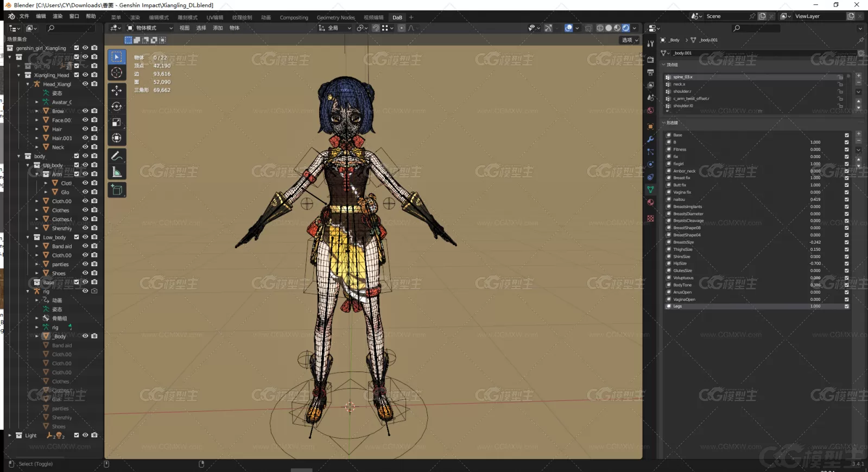Viewport: 868px width, 472px height.
Task: Switch to the Geometry Nodes workspace tab
Action: click(x=336, y=17)
